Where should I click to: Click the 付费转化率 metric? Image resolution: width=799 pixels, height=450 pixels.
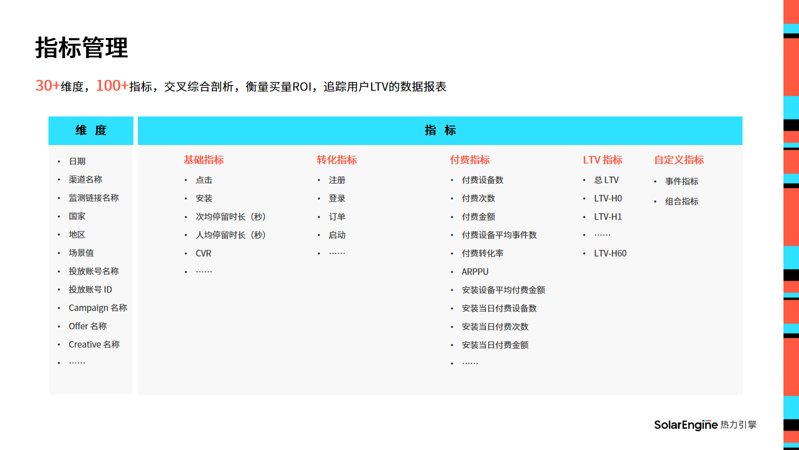pyautogui.click(x=483, y=253)
